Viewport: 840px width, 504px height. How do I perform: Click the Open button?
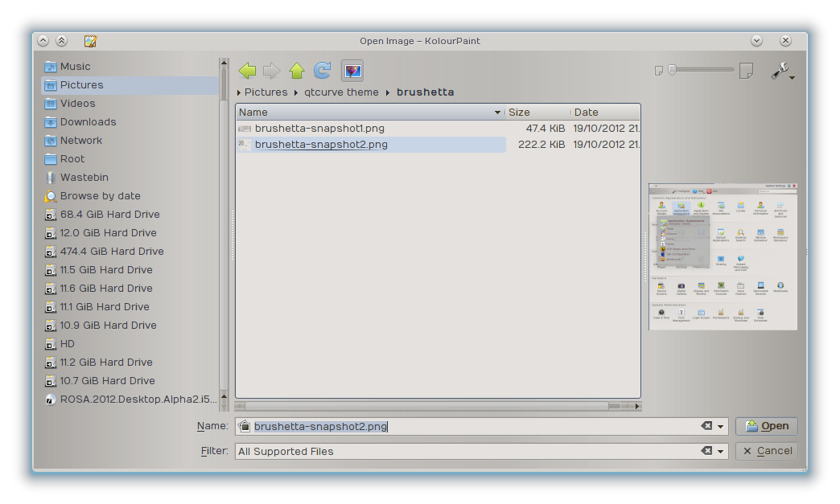[x=767, y=426]
